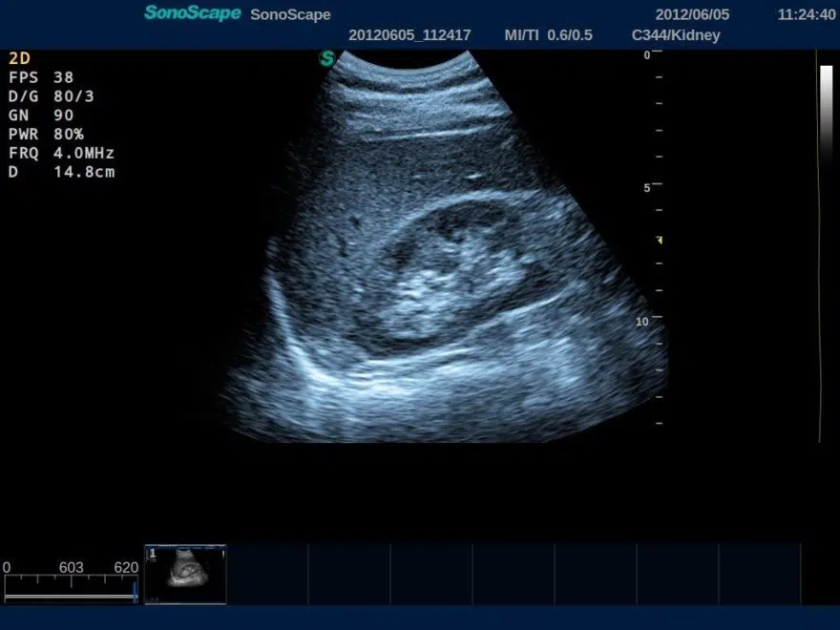Click the cine loop frame slider handle

click(135, 593)
